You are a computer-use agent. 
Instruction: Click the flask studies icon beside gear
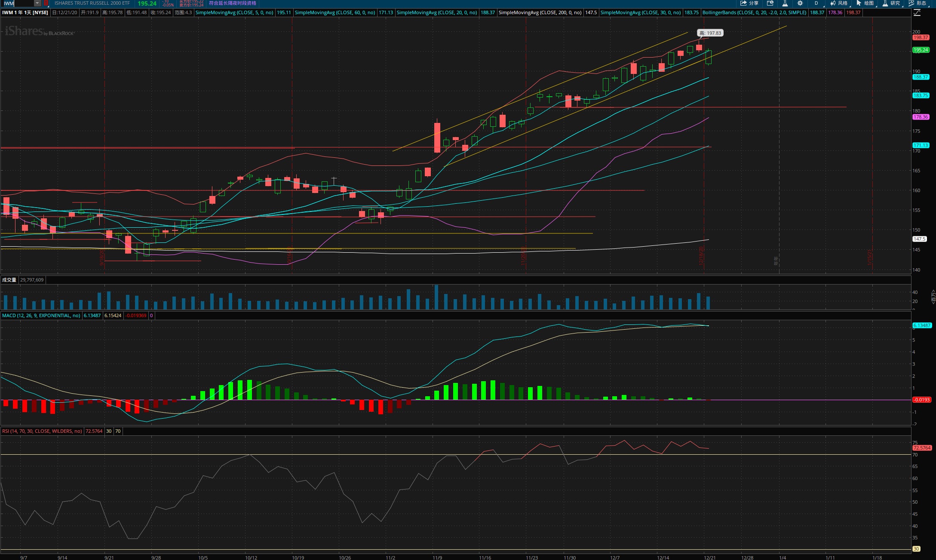click(x=785, y=3)
